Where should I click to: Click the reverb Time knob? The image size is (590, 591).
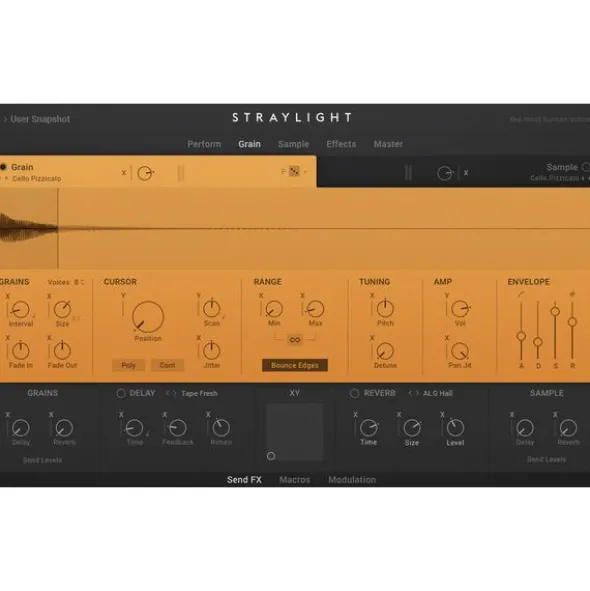point(368,428)
